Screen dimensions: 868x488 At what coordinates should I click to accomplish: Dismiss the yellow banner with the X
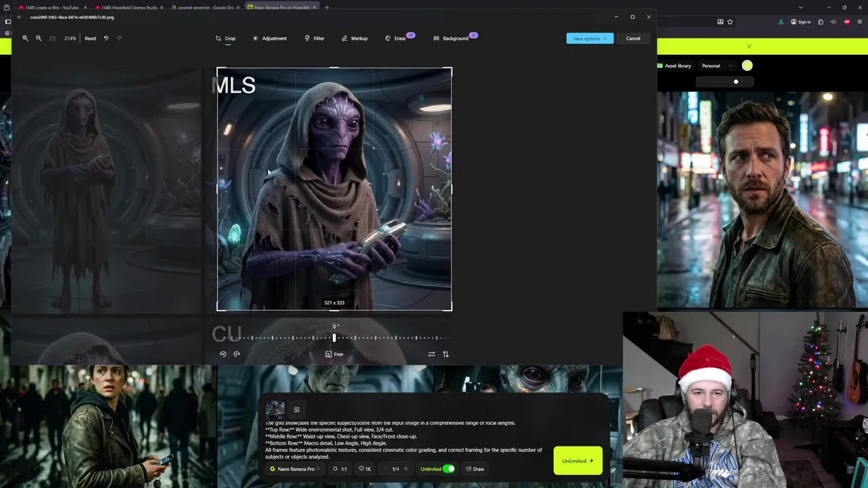pos(749,47)
